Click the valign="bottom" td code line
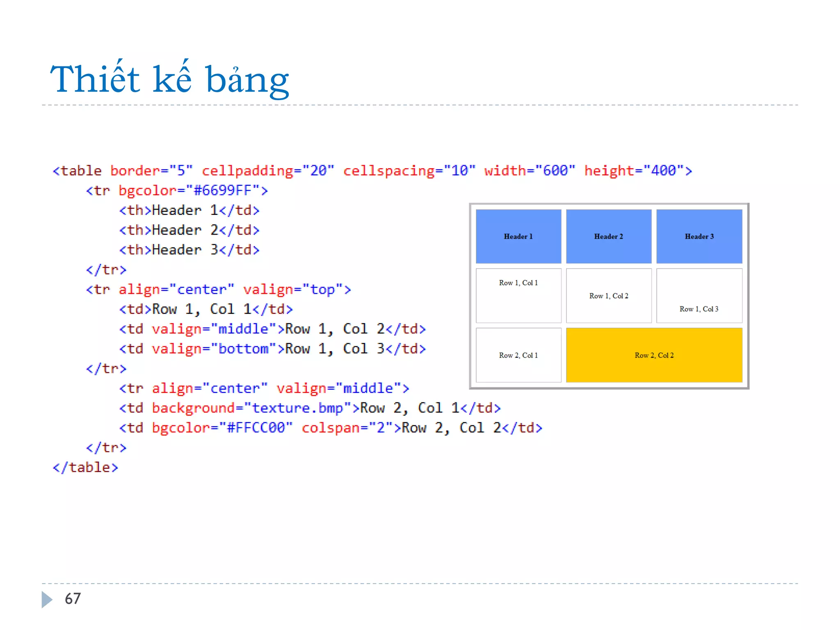Screen dimensions: 840x630 click(272, 349)
